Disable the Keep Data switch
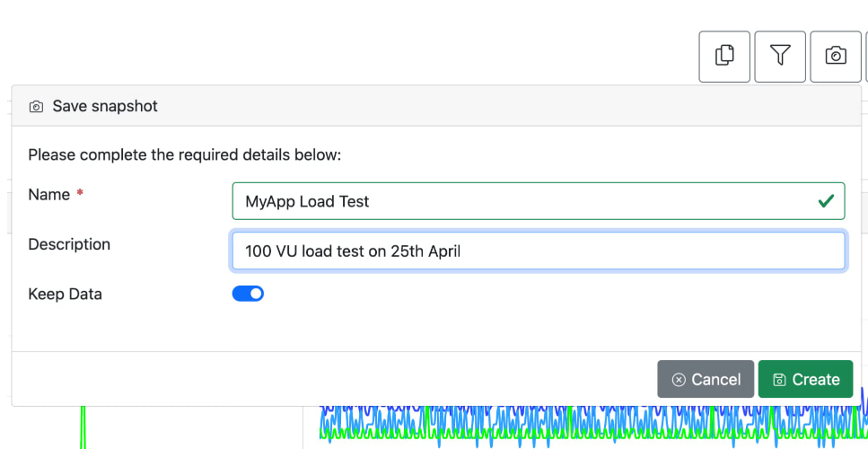The height and width of the screenshot is (449, 868). pos(248,294)
